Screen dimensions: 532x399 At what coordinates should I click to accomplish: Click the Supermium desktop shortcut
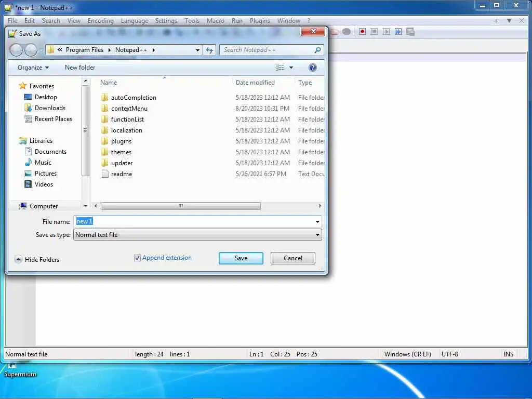coord(20,370)
